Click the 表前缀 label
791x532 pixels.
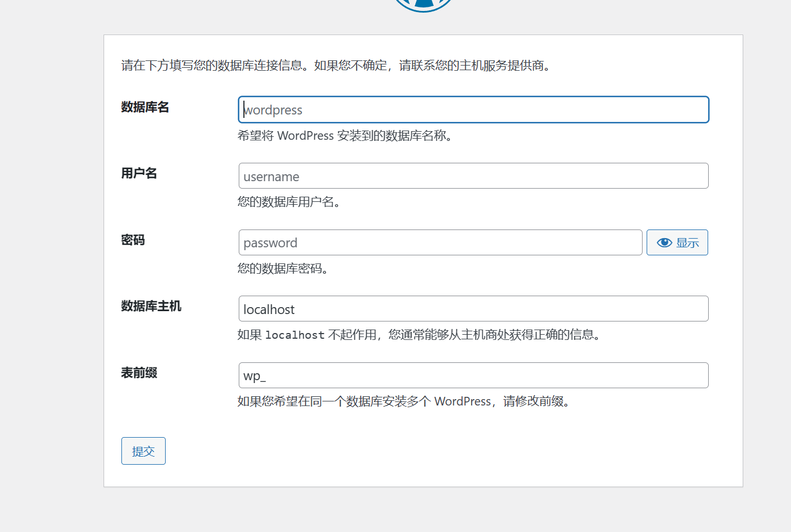pos(139,373)
